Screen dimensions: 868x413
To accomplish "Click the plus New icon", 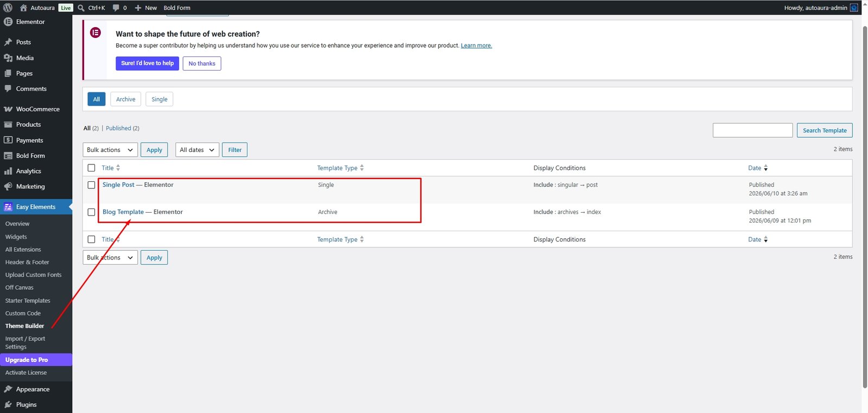I will (x=138, y=8).
